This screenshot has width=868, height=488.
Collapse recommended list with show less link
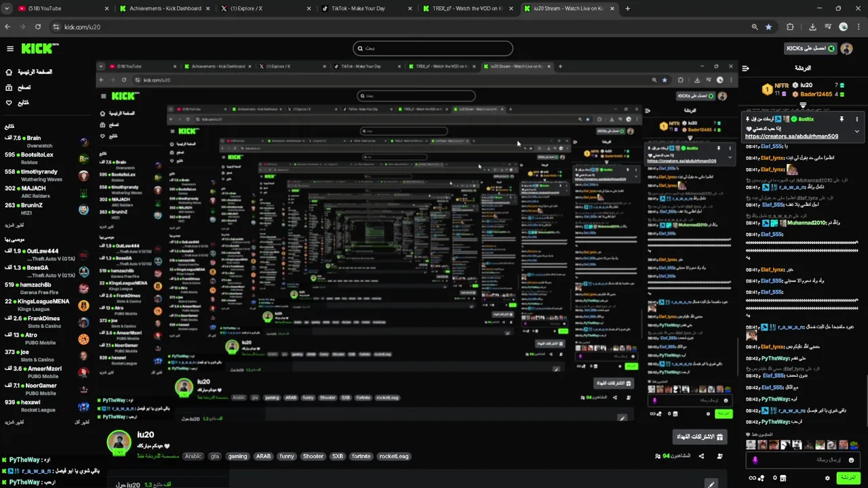tap(81, 422)
